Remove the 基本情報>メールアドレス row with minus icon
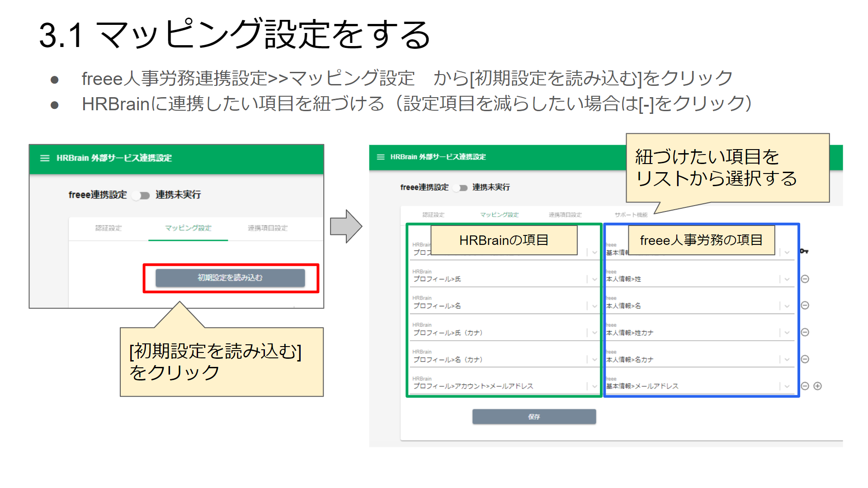The image size is (868, 488). (805, 386)
